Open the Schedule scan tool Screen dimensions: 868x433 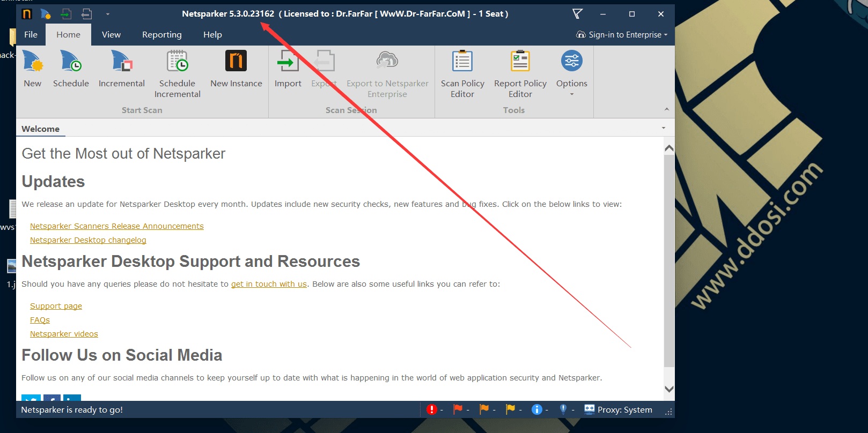click(x=71, y=69)
